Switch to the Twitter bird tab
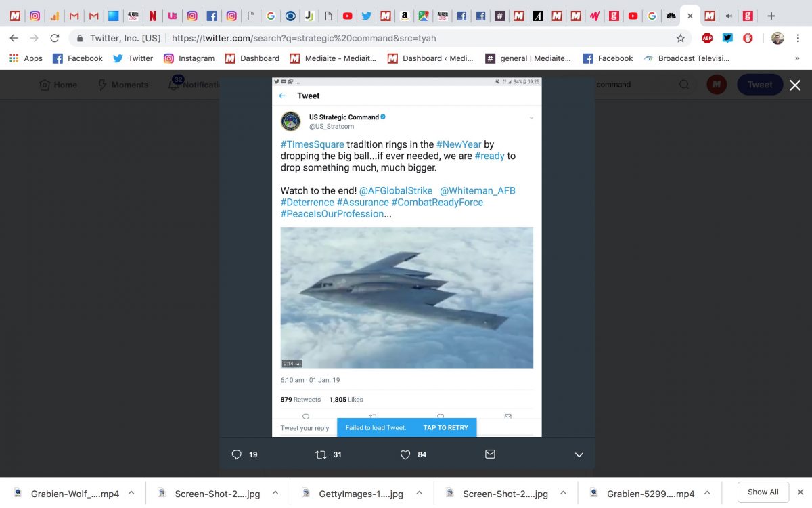The height and width of the screenshot is (508, 812). tap(366, 16)
